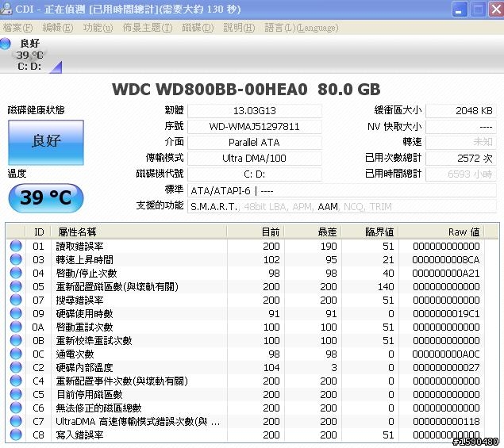Click the power-on count field 2572 次

461,159
